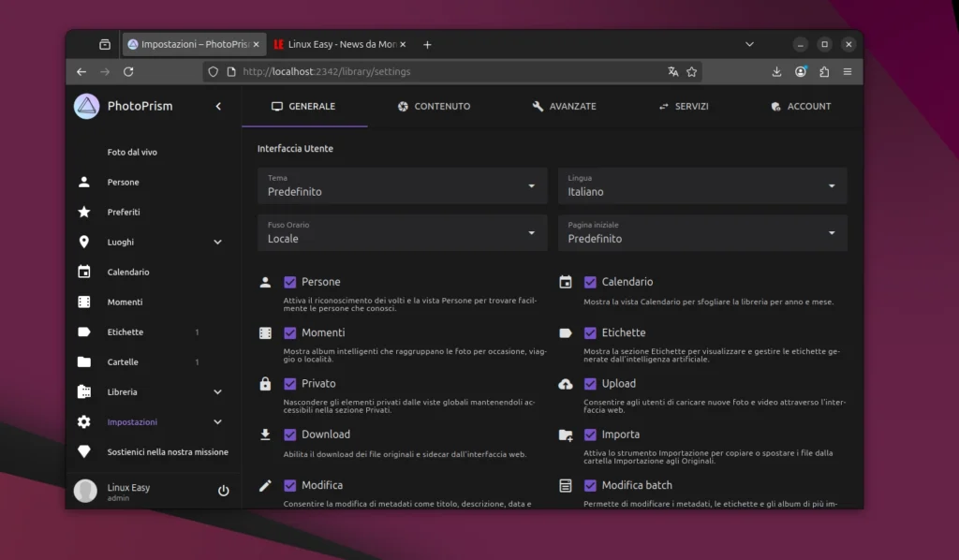Open Preferiti using the star icon
The height and width of the screenshot is (560, 959).
pyautogui.click(x=84, y=213)
